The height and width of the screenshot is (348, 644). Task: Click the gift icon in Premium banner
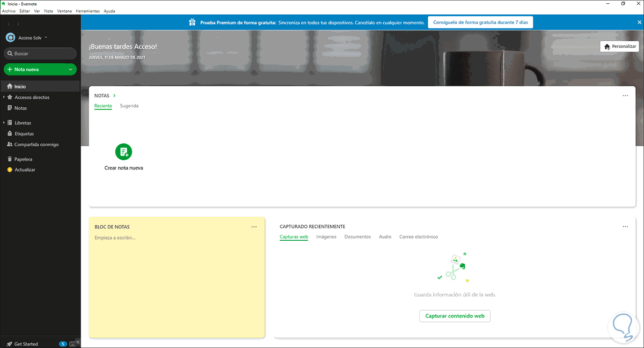point(193,22)
